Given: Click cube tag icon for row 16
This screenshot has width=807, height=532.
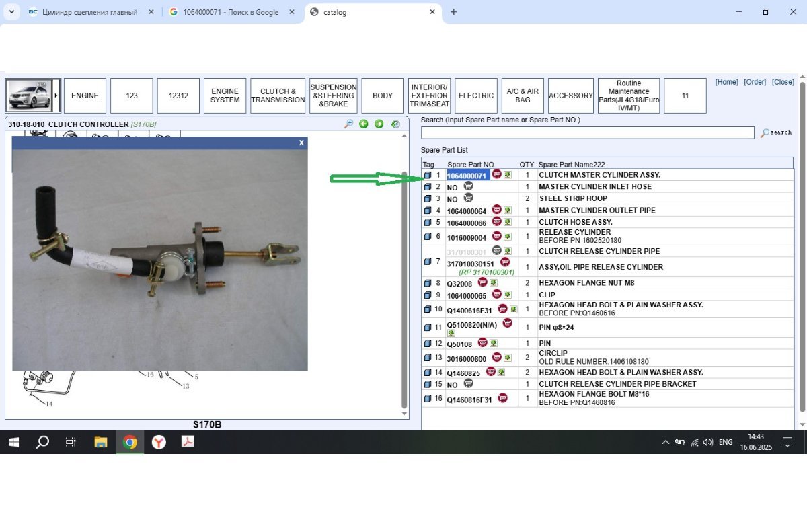Looking at the screenshot, I should [428, 399].
